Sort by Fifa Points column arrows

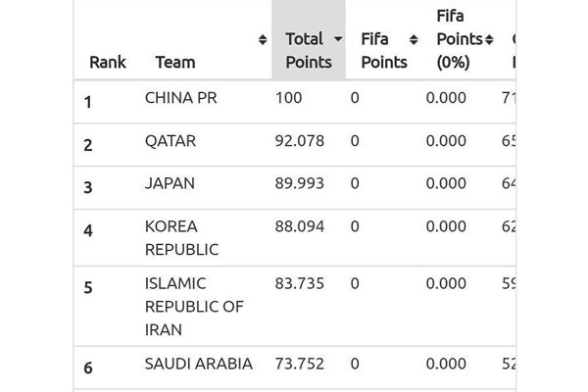(414, 40)
